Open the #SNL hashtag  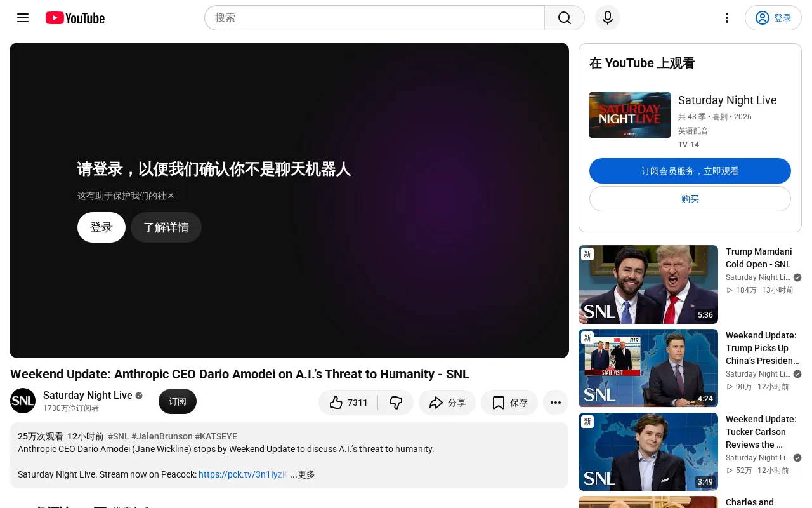pyautogui.click(x=119, y=436)
